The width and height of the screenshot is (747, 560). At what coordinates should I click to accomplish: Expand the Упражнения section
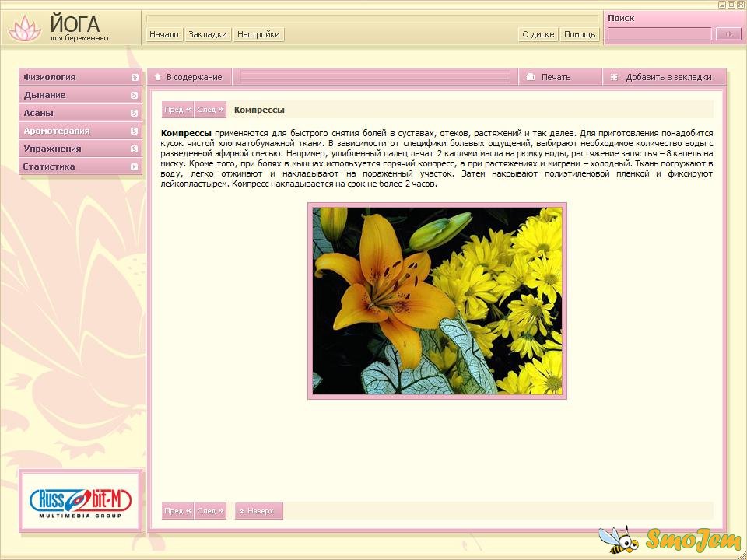click(80, 149)
